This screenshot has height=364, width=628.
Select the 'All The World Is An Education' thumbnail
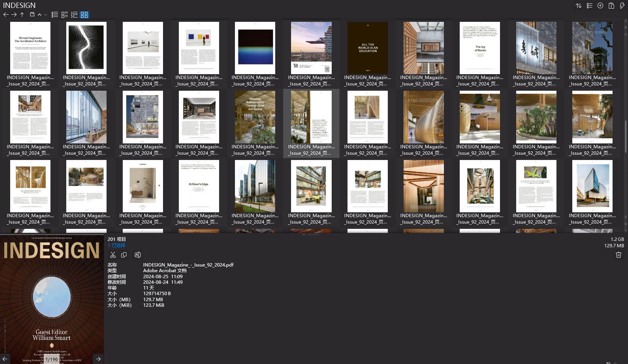367,48
